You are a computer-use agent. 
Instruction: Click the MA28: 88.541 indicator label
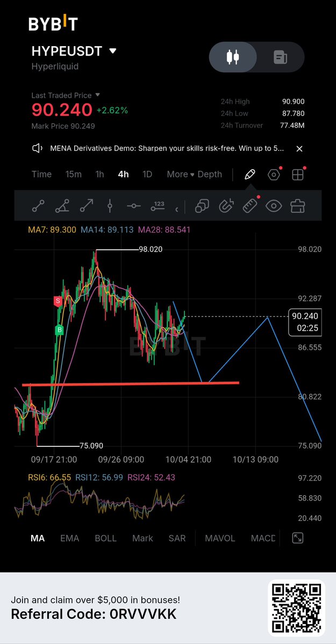tap(164, 229)
